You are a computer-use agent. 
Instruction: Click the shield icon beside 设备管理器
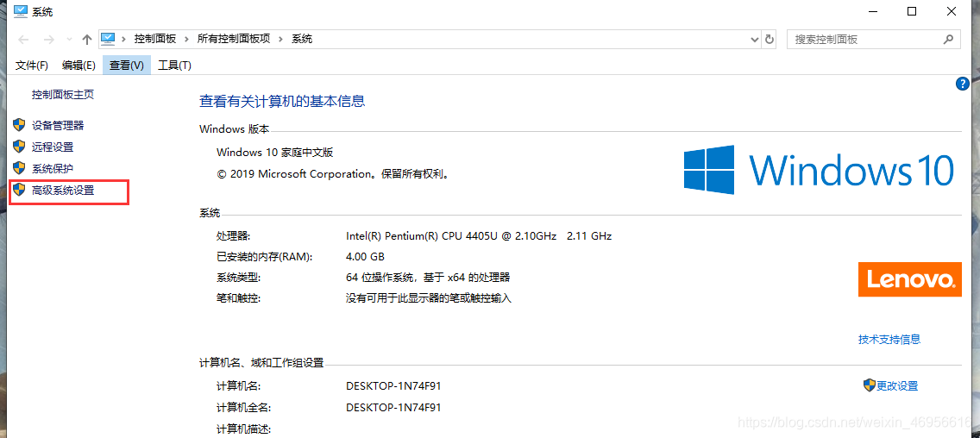(19, 126)
